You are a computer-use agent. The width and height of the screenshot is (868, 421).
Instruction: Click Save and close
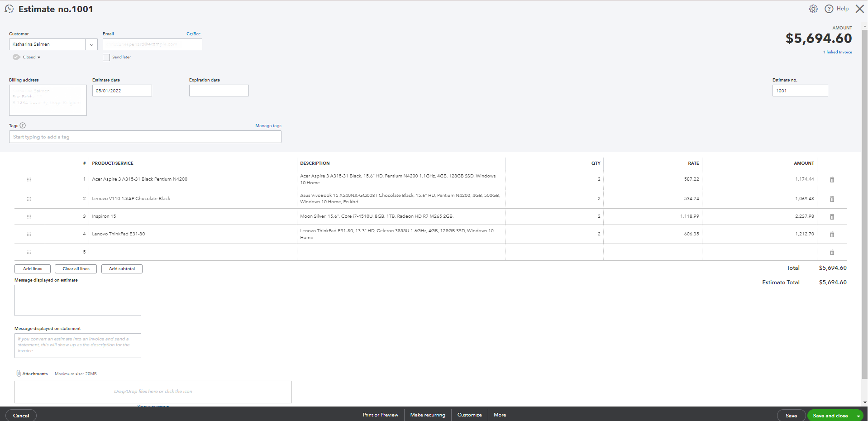tap(830, 416)
